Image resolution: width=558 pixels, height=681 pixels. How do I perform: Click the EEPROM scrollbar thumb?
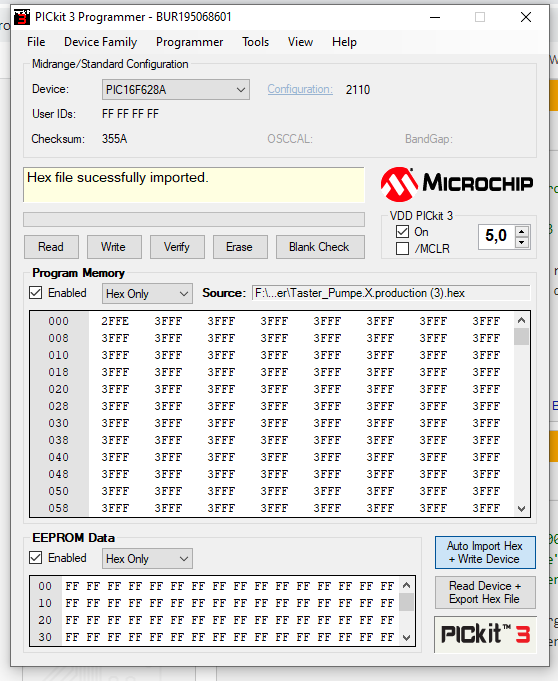click(406, 602)
